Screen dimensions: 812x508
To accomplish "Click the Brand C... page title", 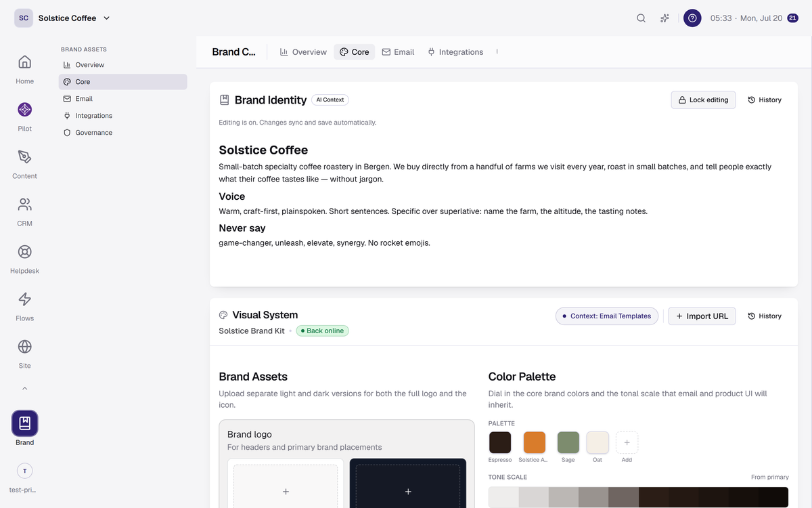I will 234,52.
